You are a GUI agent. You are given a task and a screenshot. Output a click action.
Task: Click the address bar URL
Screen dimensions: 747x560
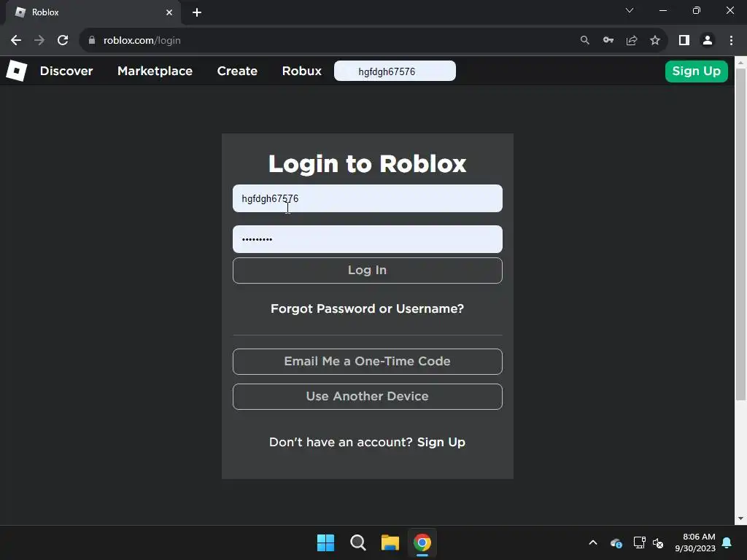coord(142,41)
